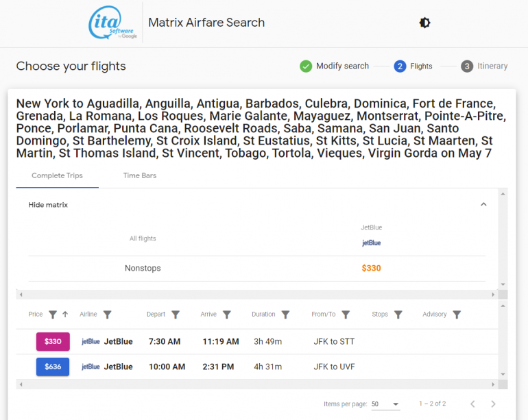The width and height of the screenshot is (528, 420).
Task: Switch to the Time Bars tab
Action: (140, 175)
